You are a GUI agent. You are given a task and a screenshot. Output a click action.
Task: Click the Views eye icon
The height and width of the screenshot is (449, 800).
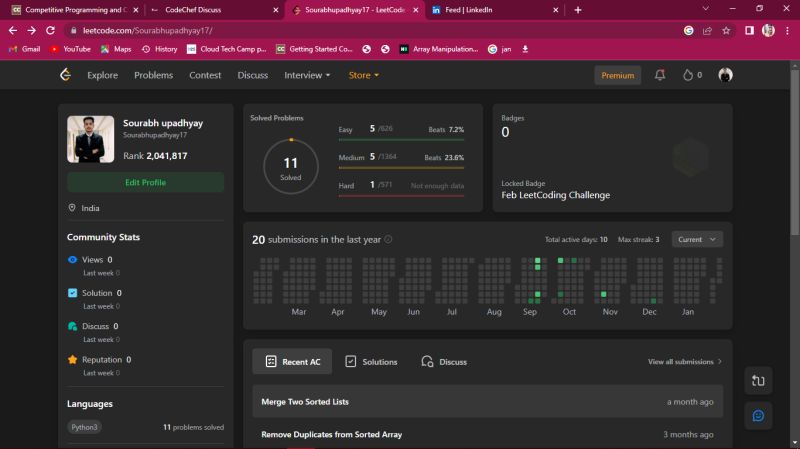click(x=72, y=260)
